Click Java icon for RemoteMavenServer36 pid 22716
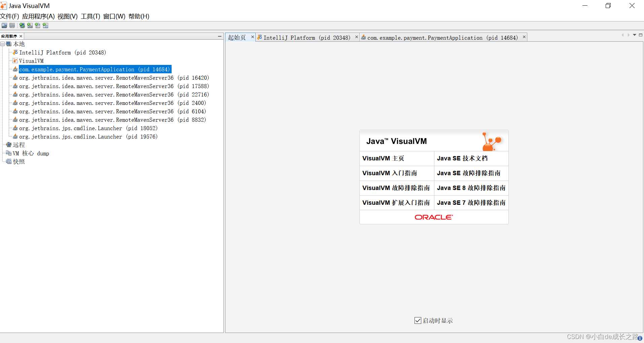Viewport: 644px width, 343px height. pyautogui.click(x=15, y=94)
